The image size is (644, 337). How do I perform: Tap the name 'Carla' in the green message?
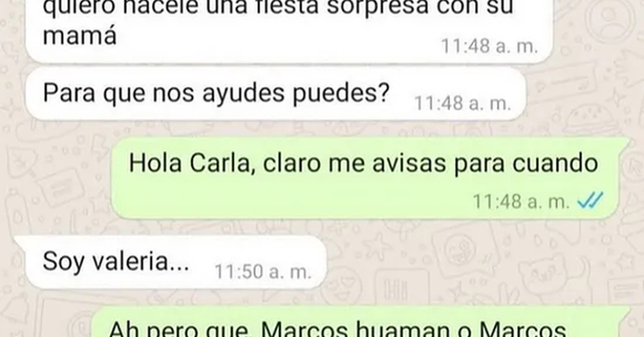[223, 163]
